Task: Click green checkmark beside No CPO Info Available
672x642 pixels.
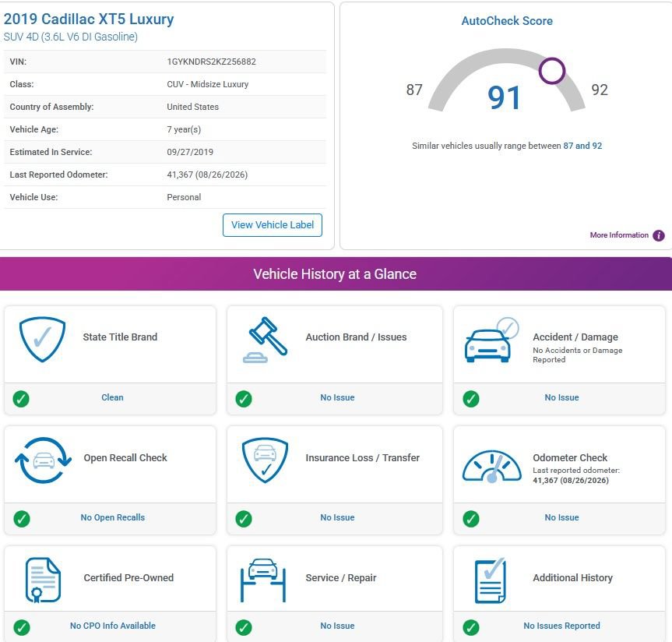Action: [x=22, y=627]
